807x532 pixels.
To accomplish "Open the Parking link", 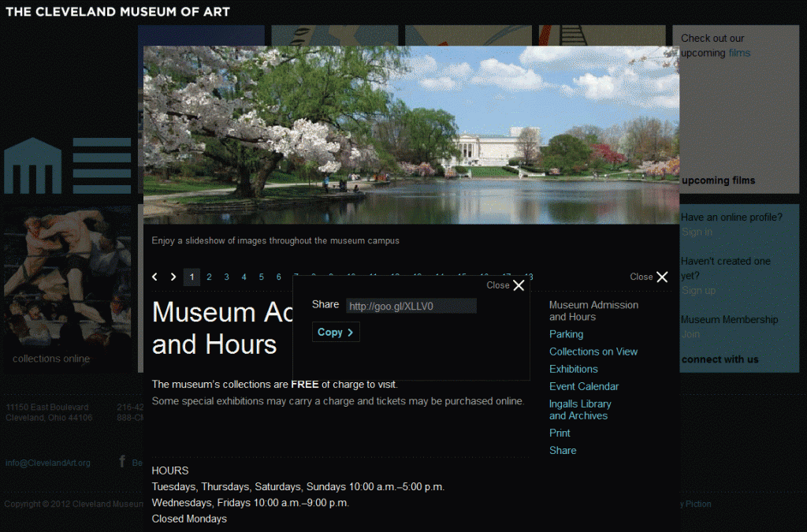I will 566,334.
